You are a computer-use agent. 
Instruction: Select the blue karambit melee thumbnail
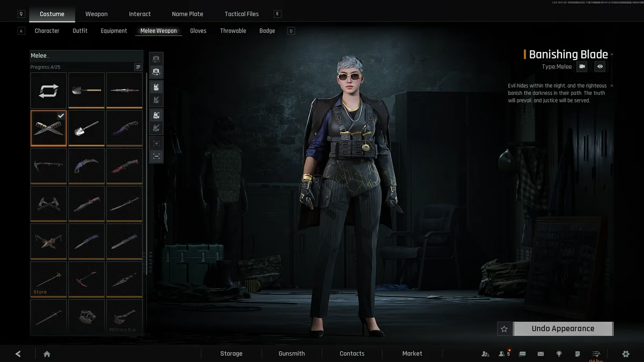click(87, 166)
